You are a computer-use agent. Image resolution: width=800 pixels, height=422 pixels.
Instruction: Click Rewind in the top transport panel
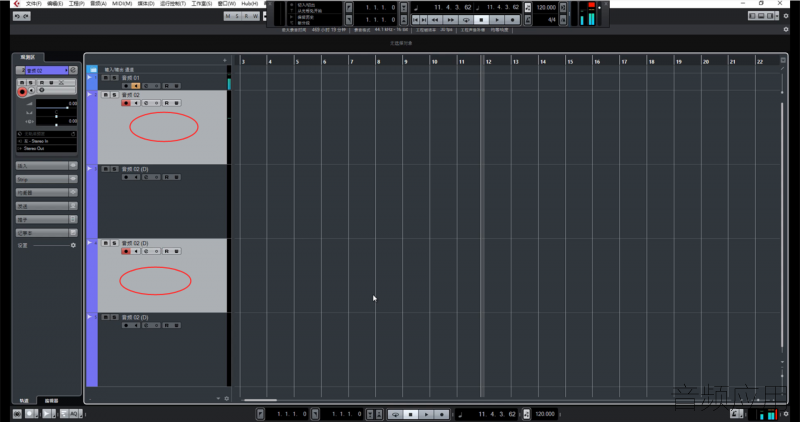pyautogui.click(x=435, y=20)
